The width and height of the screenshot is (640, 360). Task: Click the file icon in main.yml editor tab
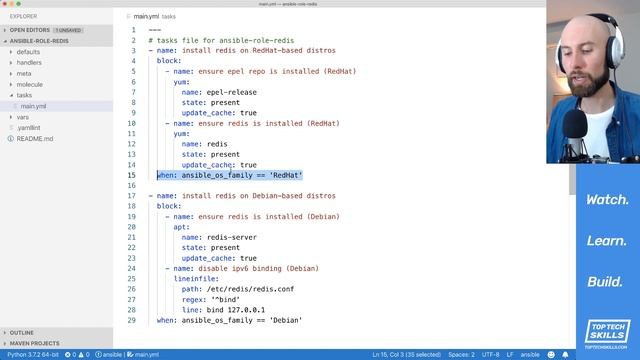pyautogui.click(x=129, y=16)
